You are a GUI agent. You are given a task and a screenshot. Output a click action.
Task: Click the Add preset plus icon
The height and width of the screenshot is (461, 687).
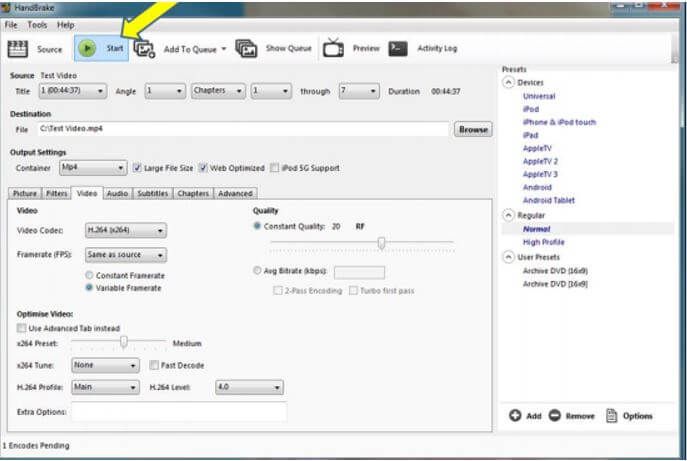point(515,415)
